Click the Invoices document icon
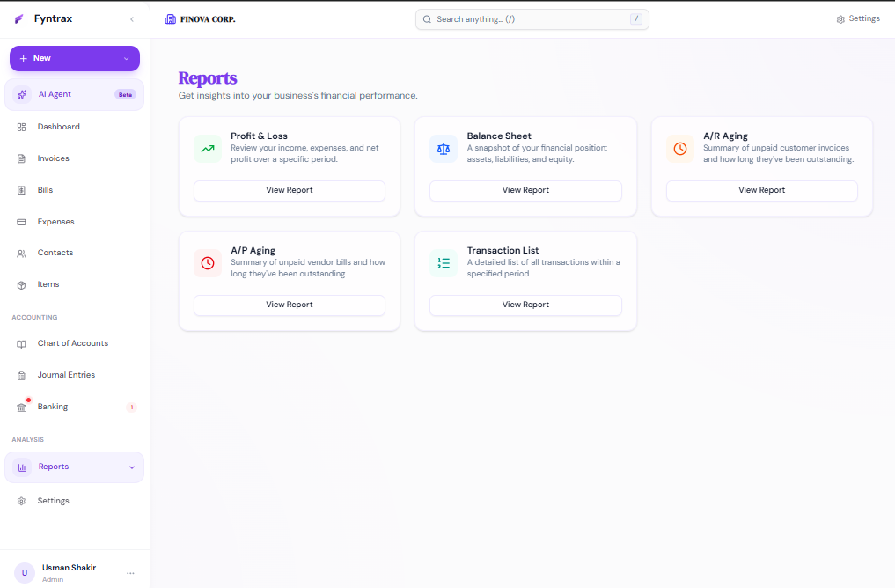The image size is (895, 588). [x=21, y=158]
